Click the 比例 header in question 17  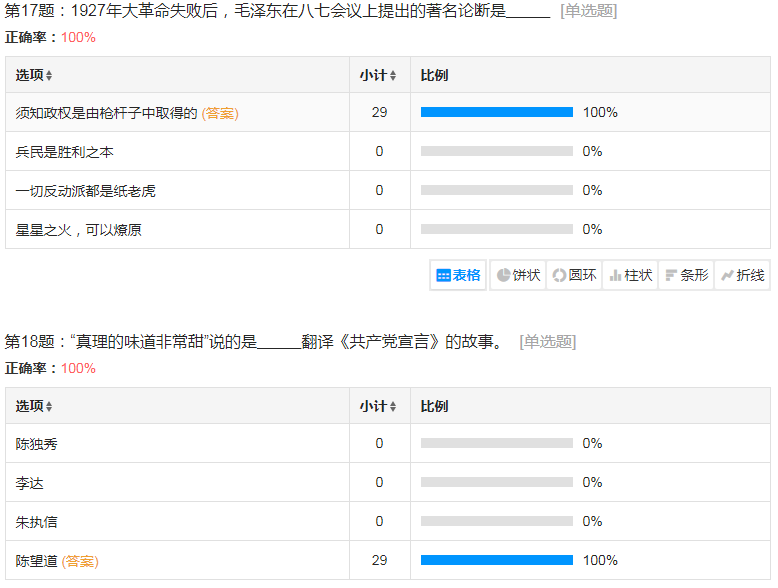(434, 75)
